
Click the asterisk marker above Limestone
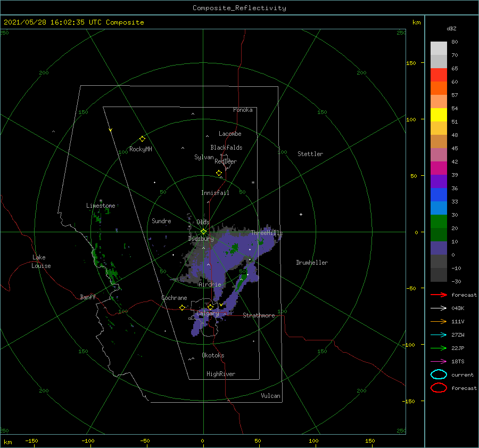coord(101,201)
